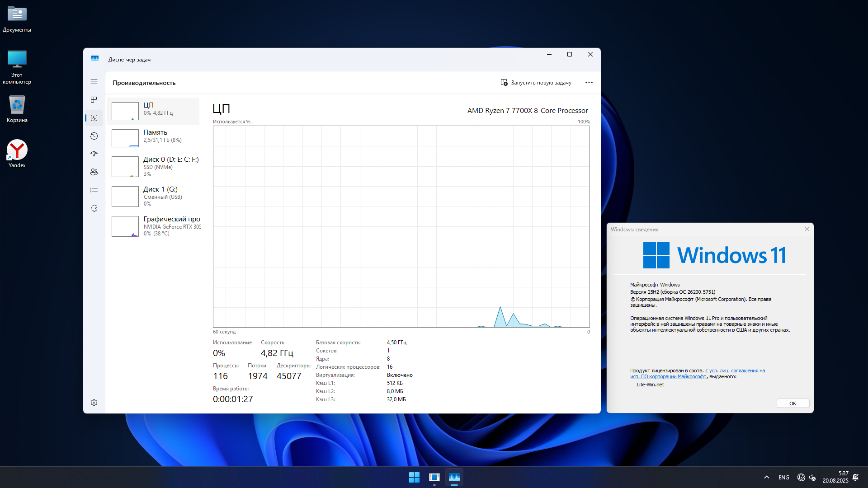Viewport: 868px width, 488px height.
Task: Open Startup apps page icon
Action: (x=94, y=154)
